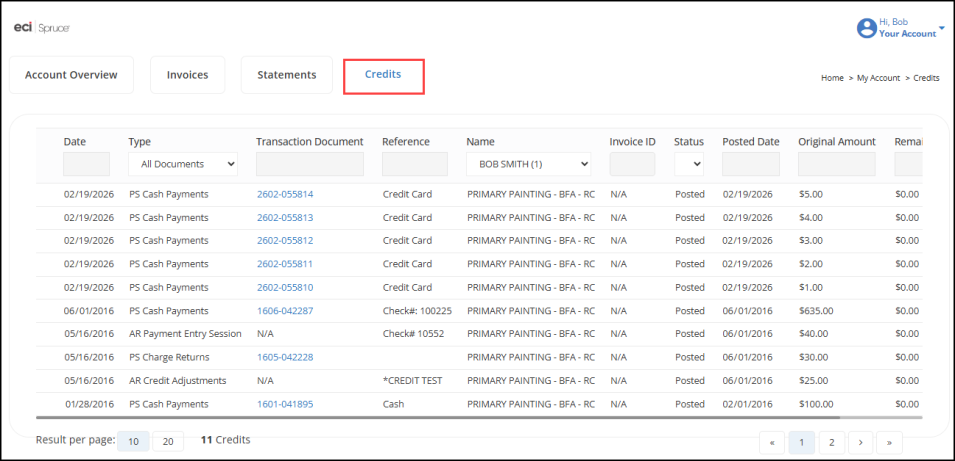Click the Home breadcrumb link
Viewport: 955px width, 461px height.
[832, 77]
